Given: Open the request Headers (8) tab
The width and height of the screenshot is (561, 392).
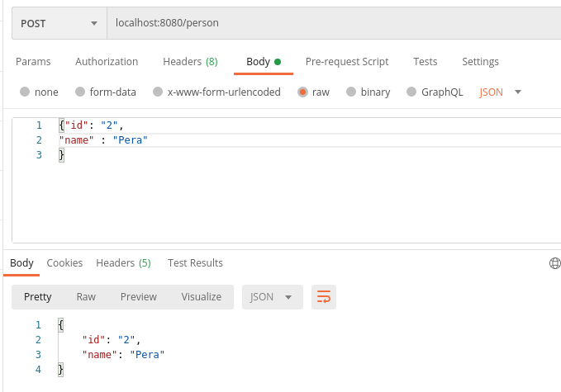Looking at the screenshot, I should [190, 61].
